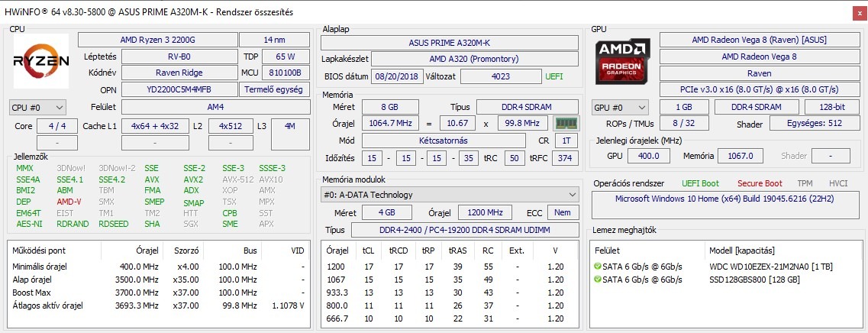868x333 pixels.
Task: Click the AMD Ryzen 3 2200G name field
Action: tap(157, 40)
